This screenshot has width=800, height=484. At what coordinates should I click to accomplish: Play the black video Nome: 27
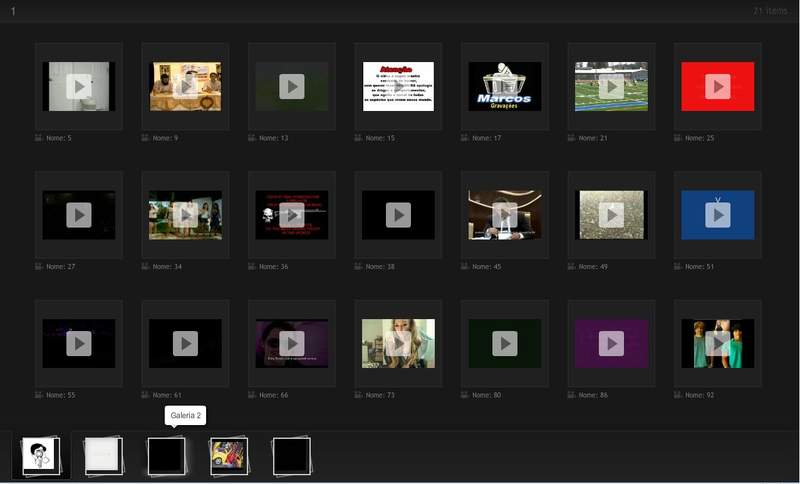coord(79,215)
